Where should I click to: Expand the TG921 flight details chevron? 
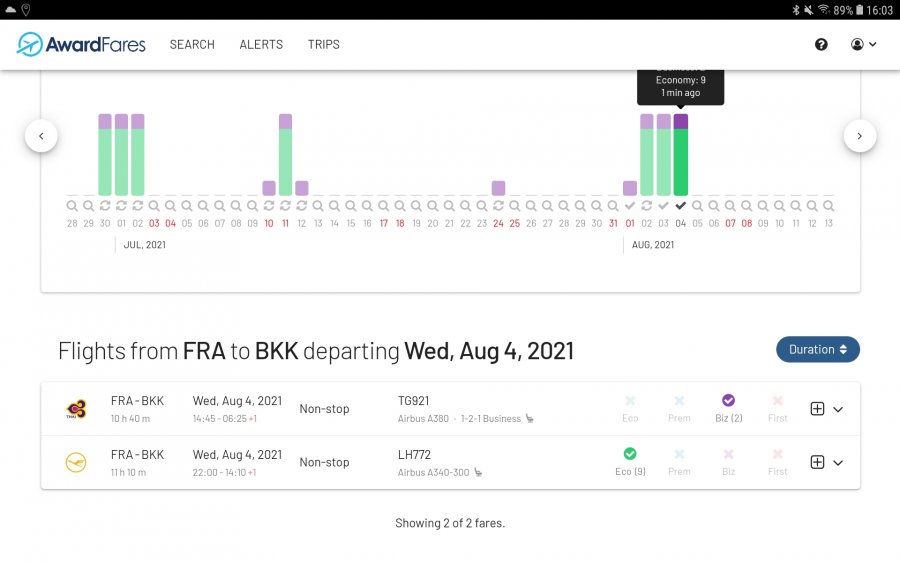(x=838, y=409)
